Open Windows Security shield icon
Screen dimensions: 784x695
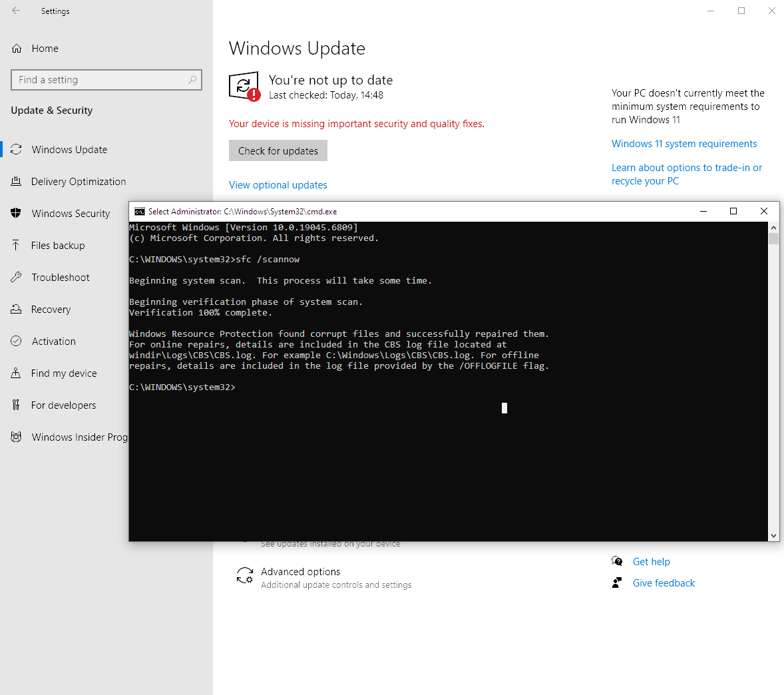(x=16, y=214)
